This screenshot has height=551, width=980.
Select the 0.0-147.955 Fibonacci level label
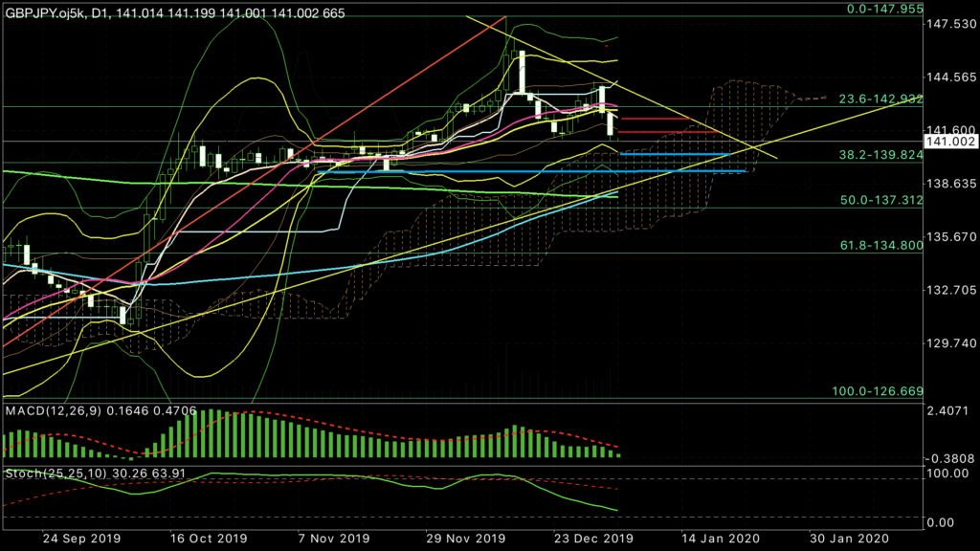pos(884,9)
